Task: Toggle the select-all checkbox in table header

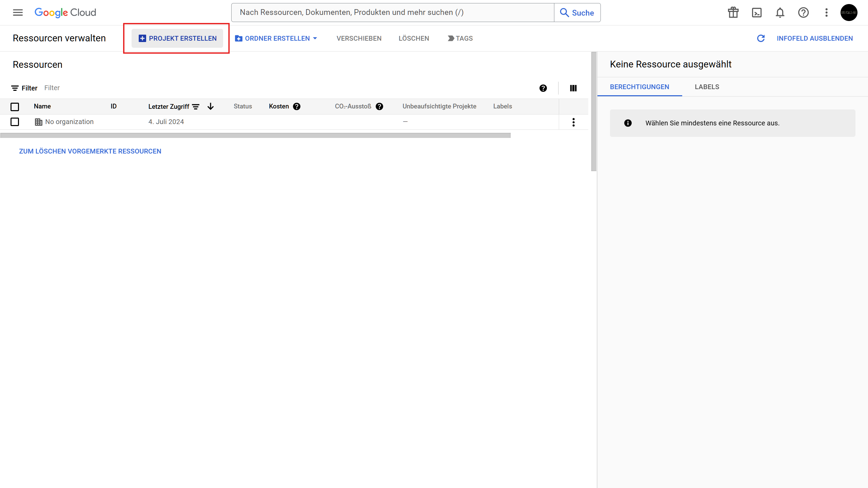Action: pyautogui.click(x=15, y=107)
